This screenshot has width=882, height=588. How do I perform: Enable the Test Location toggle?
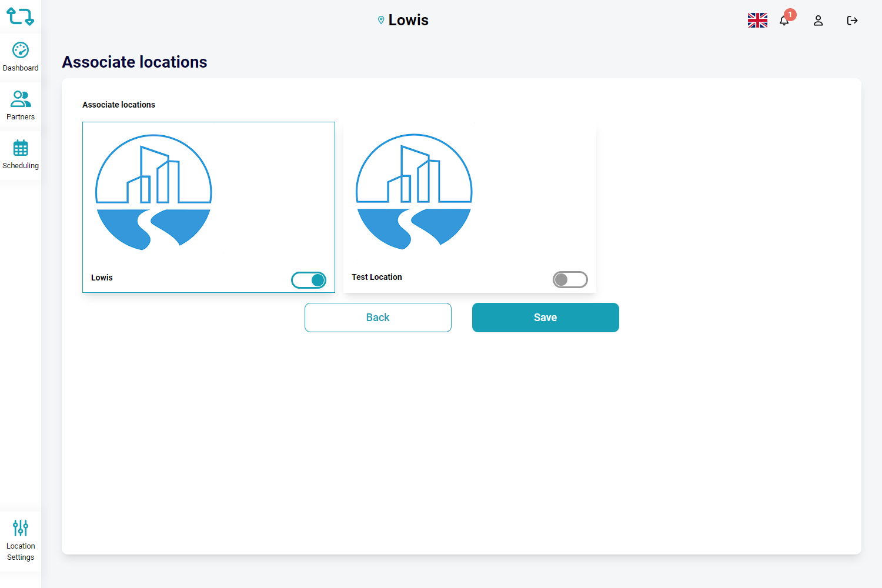tap(570, 280)
